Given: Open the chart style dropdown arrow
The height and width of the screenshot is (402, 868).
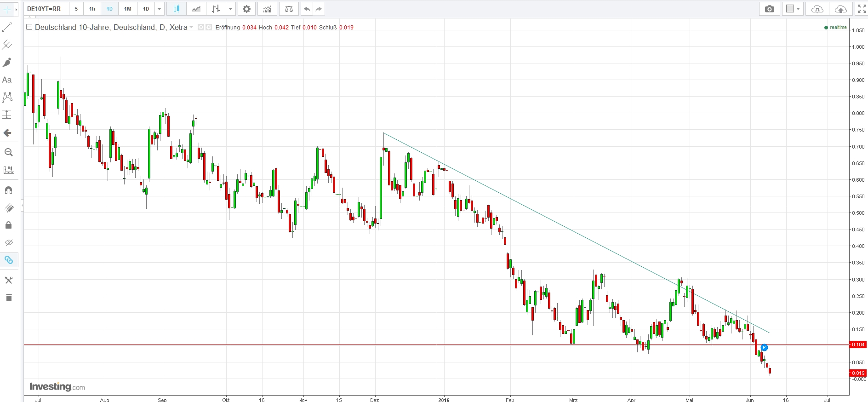Looking at the screenshot, I should 231,9.
